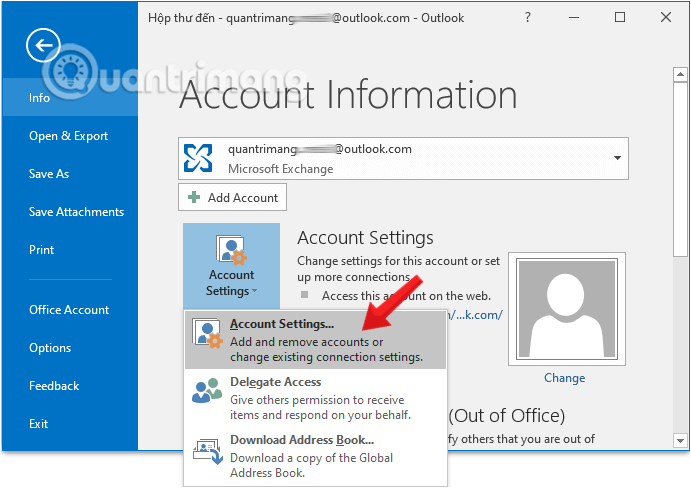The height and width of the screenshot is (488, 691).
Task: Click the 'Microsoft Exchange' account type text
Action: click(281, 169)
